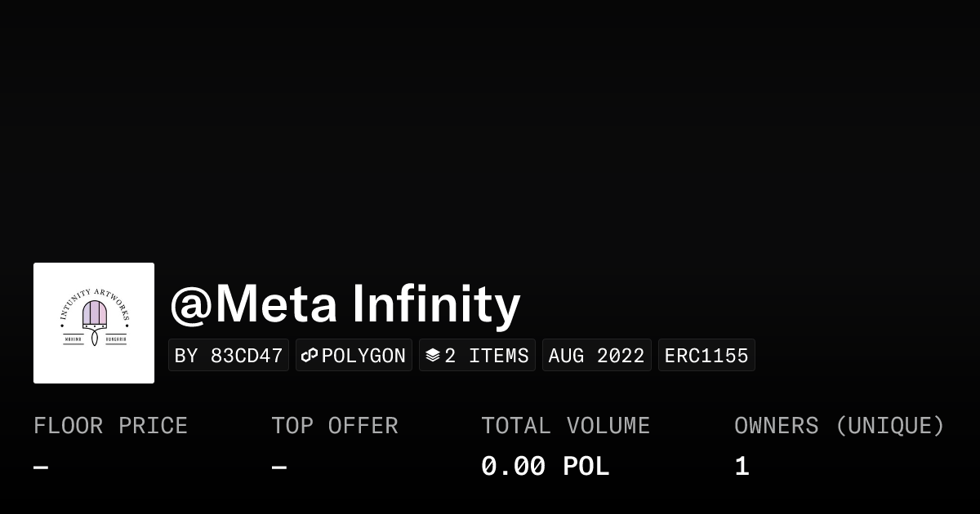This screenshot has width=980, height=514.
Task: Click the POL currency unit text
Action: tap(586, 467)
